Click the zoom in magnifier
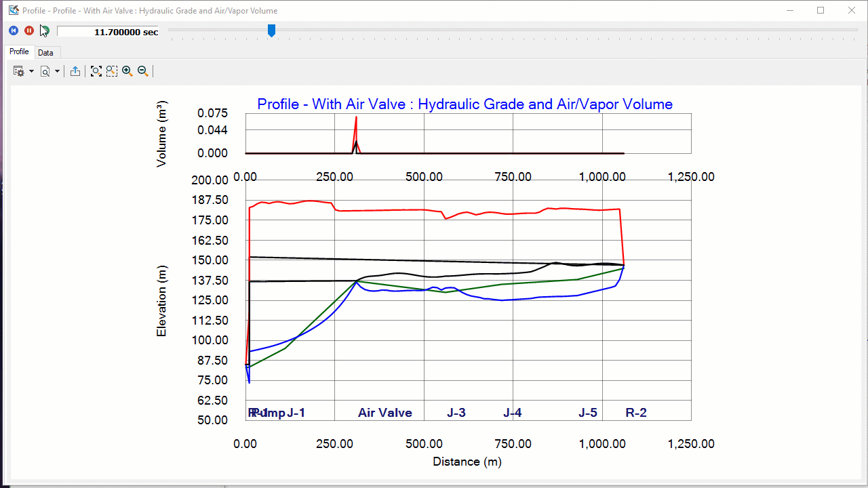Screen dimensions: 868x488 pos(127,71)
